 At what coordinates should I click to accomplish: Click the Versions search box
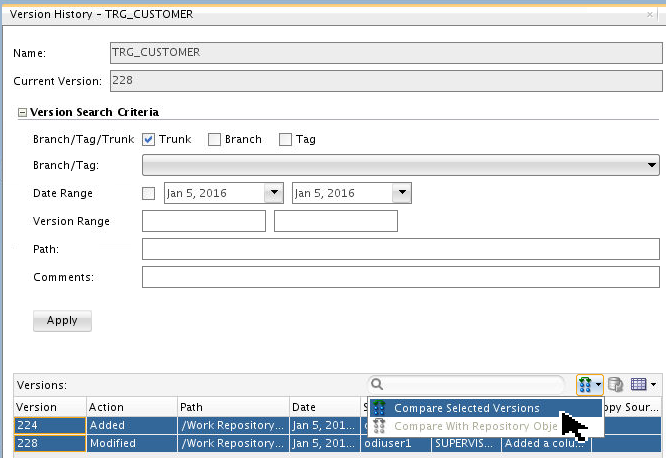(x=466, y=384)
